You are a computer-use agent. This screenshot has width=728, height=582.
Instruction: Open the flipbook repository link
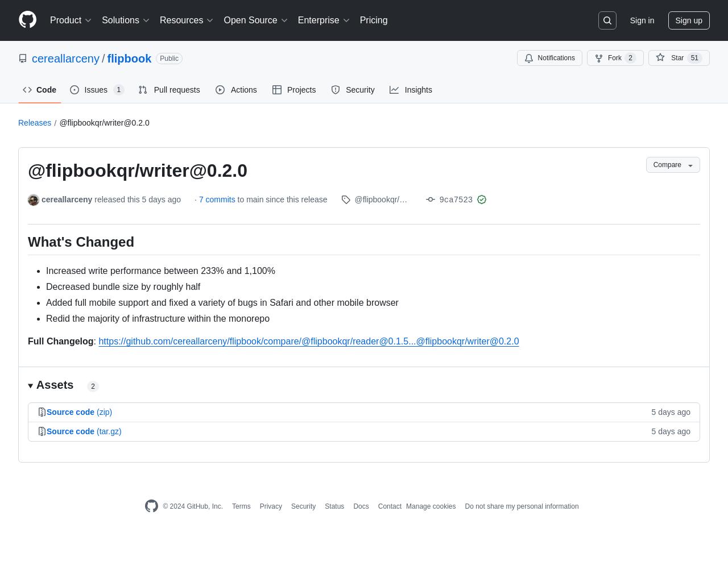point(129,59)
